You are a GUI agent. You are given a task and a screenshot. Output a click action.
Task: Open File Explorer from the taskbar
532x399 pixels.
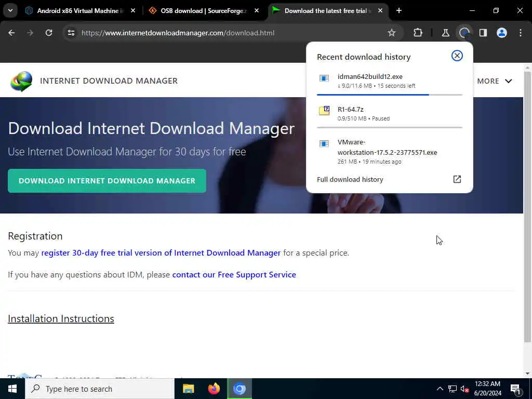click(x=188, y=389)
